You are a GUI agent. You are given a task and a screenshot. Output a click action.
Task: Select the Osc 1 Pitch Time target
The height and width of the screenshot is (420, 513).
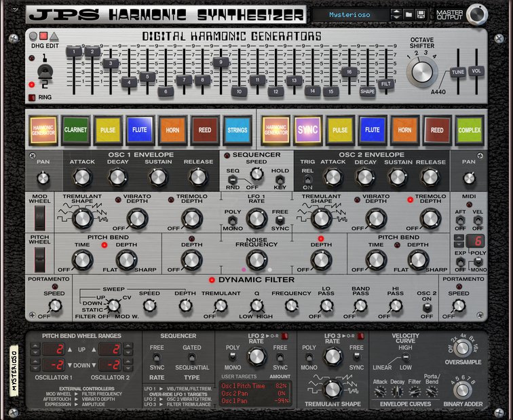pos(254,385)
